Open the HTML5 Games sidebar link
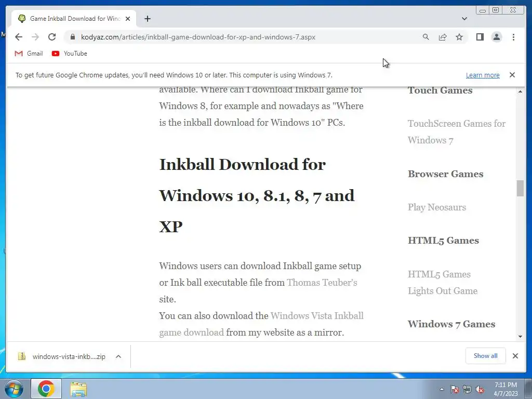This screenshot has width=532, height=399. click(439, 274)
